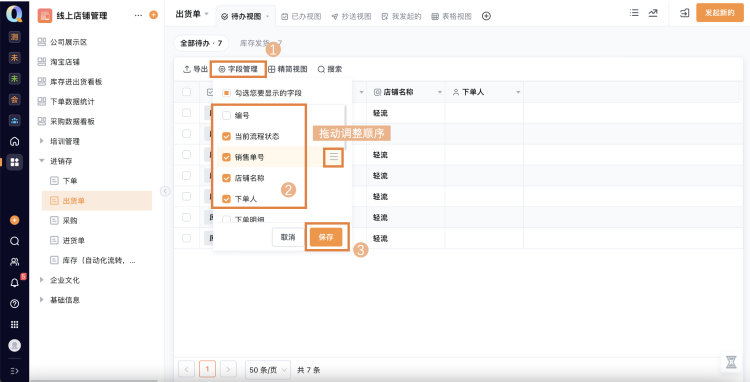Image resolution: width=750 pixels, height=382 pixels.
Task: Open the 50 条/页 page size dropdown
Action: pyautogui.click(x=268, y=370)
